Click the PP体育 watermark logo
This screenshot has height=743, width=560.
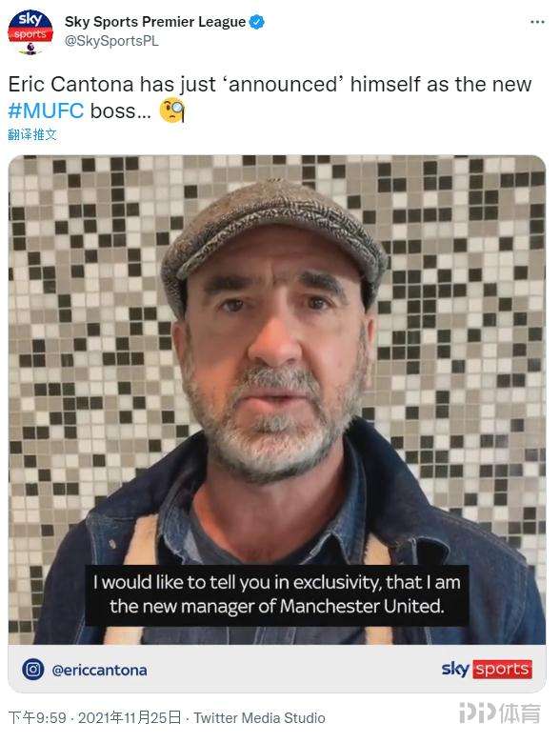pyautogui.click(x=500, y=713)
